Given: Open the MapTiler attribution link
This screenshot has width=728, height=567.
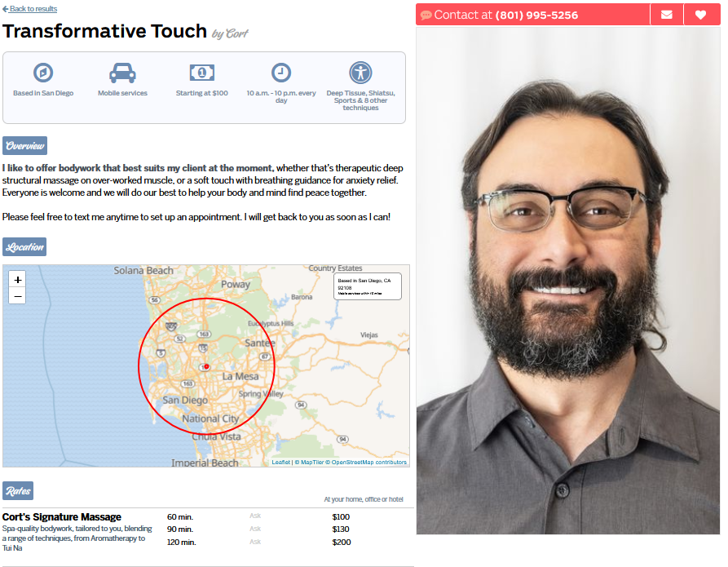Looking at the screenshot, I should 312,462.
